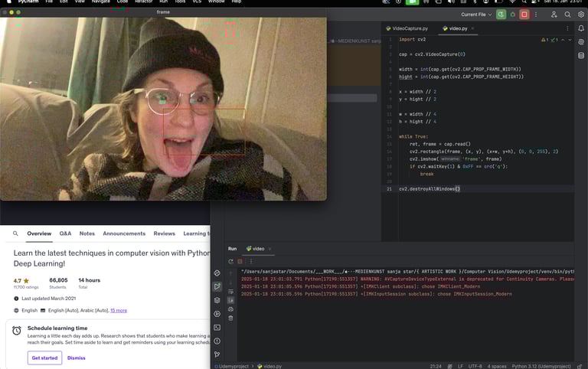This screenshot has height=369, width=588.
Task: Click the Rerun 'video' green toolbar button
Action: coord(501,15)
